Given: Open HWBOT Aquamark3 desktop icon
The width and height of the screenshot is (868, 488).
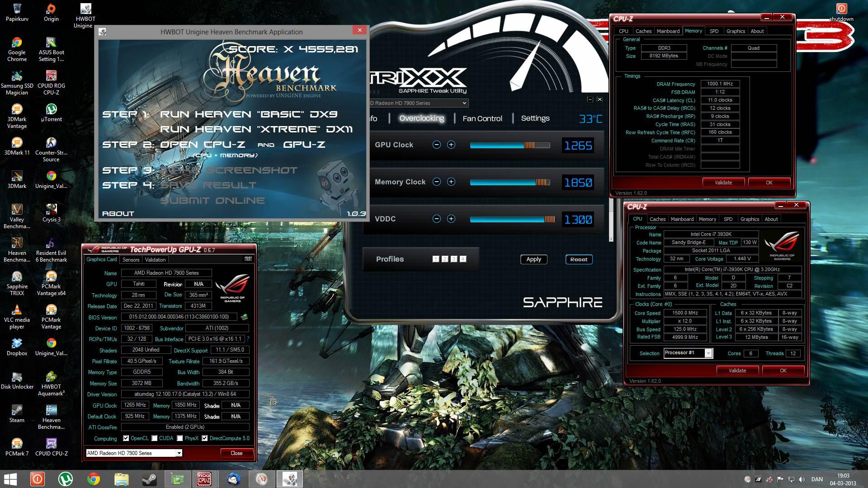Looking at the screenshot, I should click(51, 383).
